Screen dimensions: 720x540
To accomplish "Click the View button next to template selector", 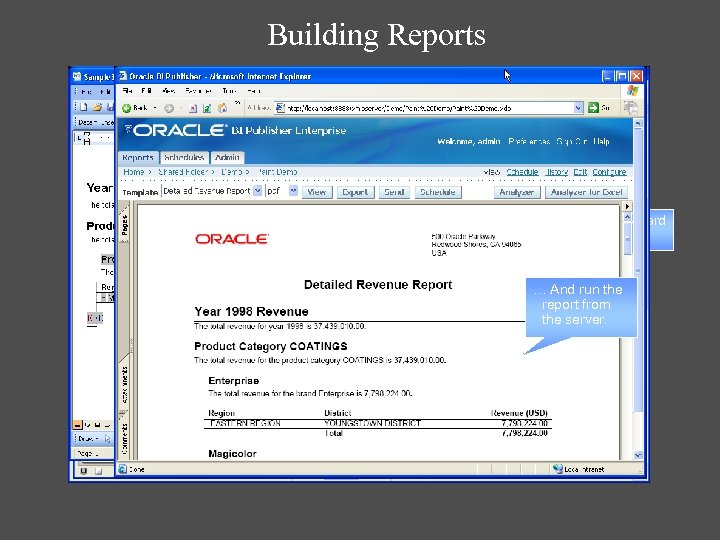I will (317, 192).
